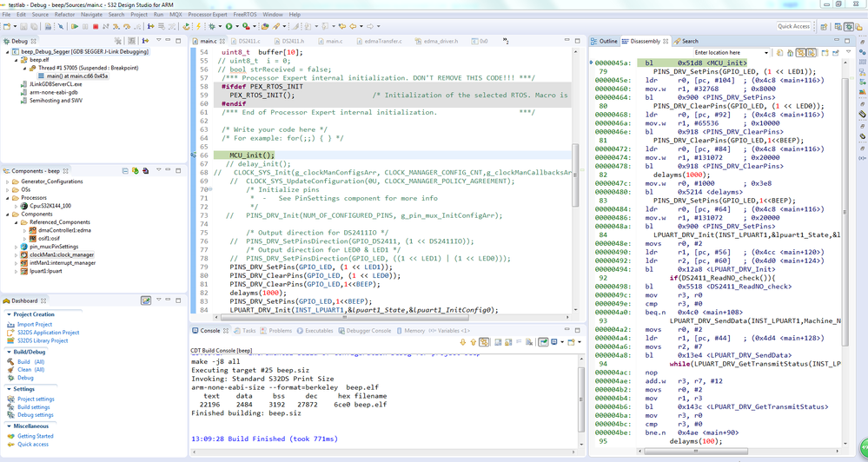Click console scroll-up arrow icon
Screen dimensions: 868x462
click(474, 342)
